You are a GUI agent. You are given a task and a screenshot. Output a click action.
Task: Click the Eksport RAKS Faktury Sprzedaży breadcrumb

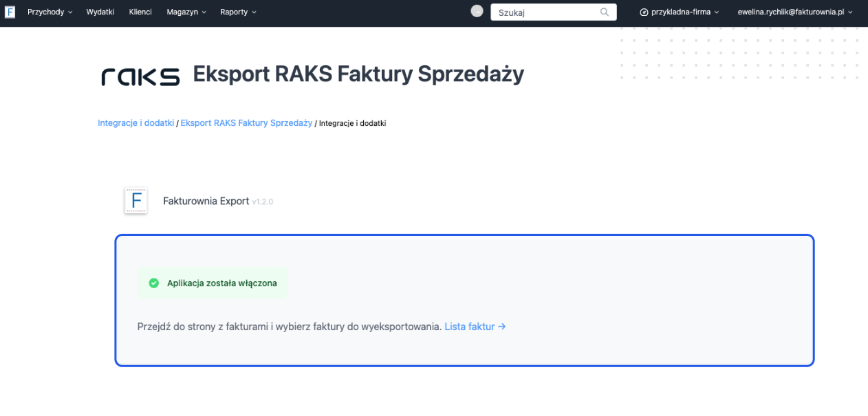[x=246, y=123]
